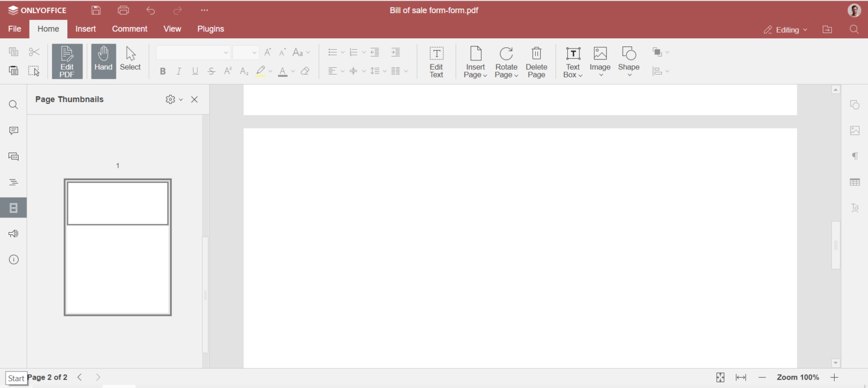Copy the selection with the copy icon
Viewport: 868px width, 388px height.
pyautogui.click(x=14, y=52)
